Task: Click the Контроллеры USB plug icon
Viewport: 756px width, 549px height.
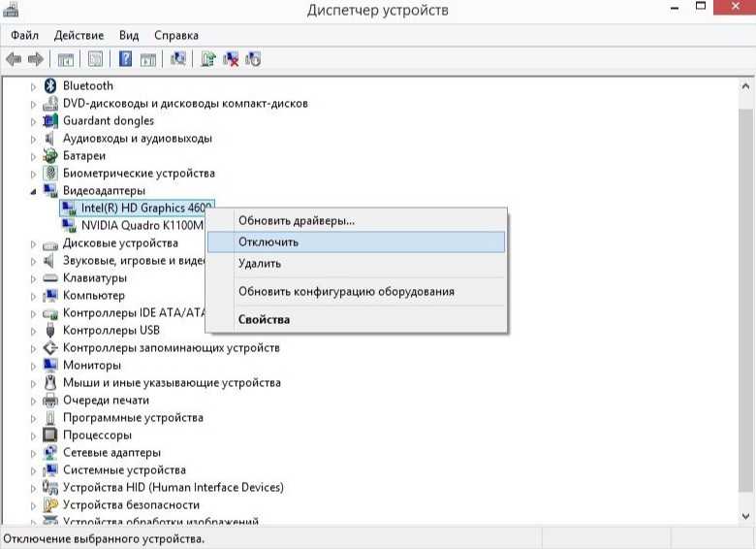Action: click(50, 331)
